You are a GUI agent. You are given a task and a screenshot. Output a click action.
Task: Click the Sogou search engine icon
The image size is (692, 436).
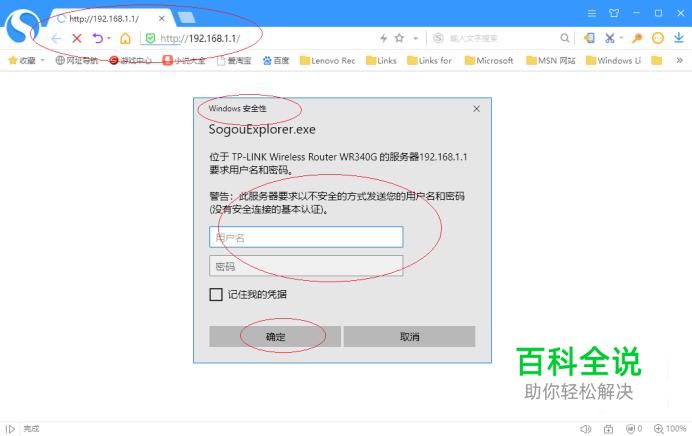tap(438, 38)
